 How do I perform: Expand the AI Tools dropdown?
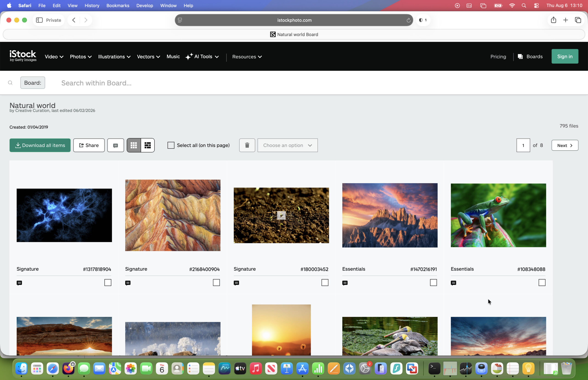pos(202,57)
